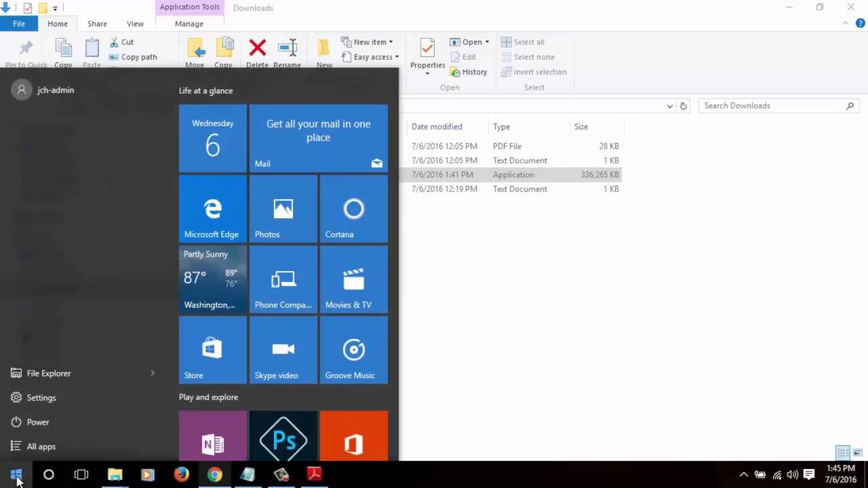Expand File Explorer jump list arrow
Screen dimensions: 868x488
[153, 373]
